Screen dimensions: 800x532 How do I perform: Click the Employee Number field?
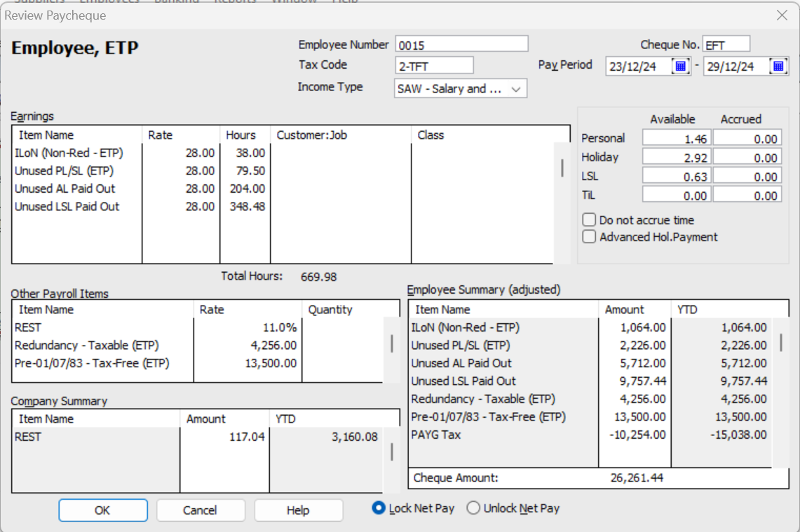point(461,45)
